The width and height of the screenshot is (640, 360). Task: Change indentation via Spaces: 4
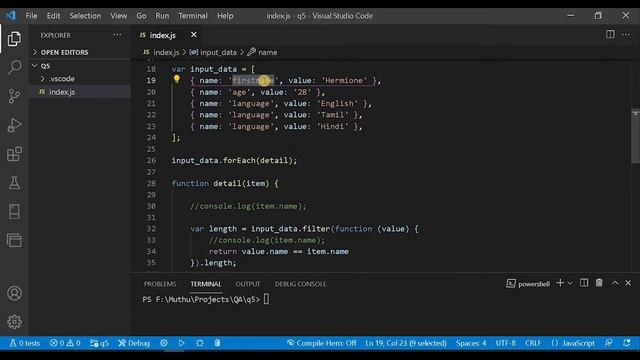tap(471, 343)
